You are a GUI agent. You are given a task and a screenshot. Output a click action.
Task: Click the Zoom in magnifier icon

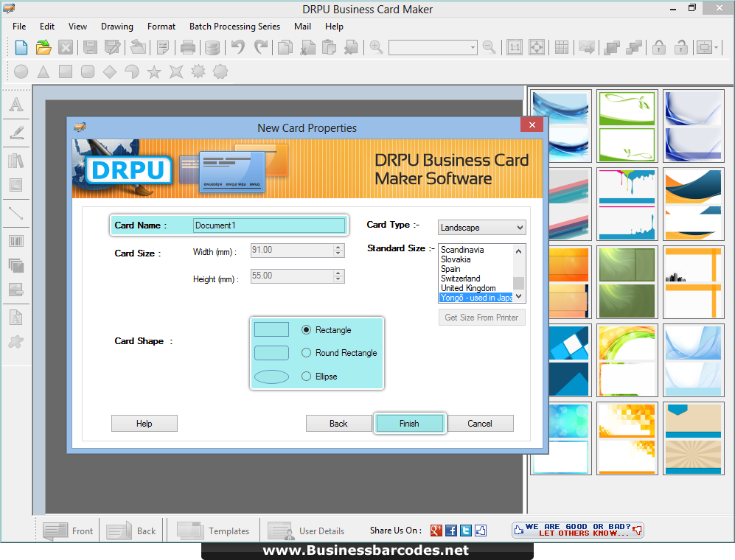point(376,47)
